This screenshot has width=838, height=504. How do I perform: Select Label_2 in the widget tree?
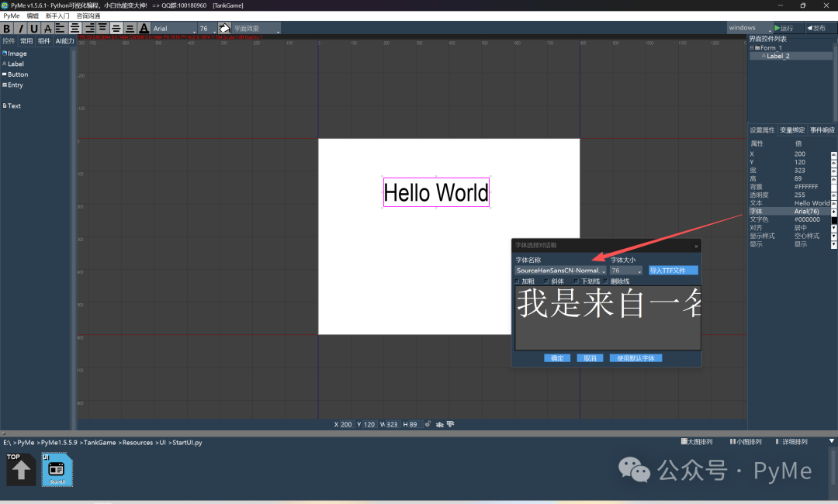(777, 56)
